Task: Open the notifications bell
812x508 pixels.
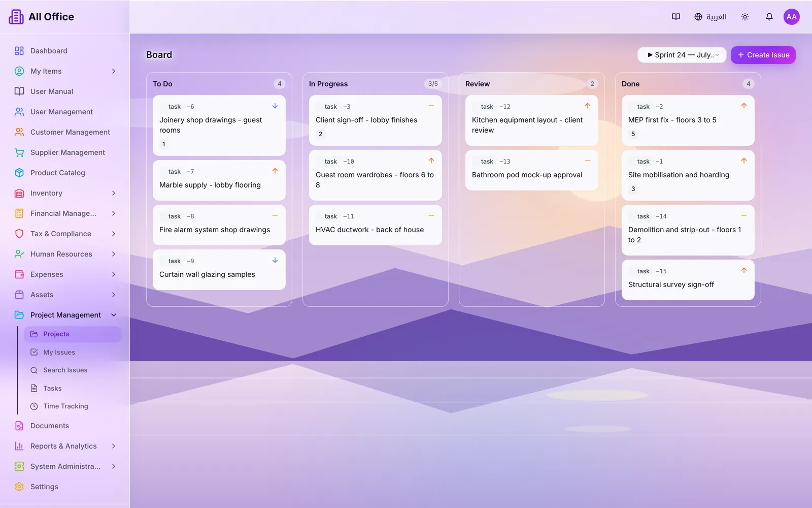Action: [x=769, y=17]
